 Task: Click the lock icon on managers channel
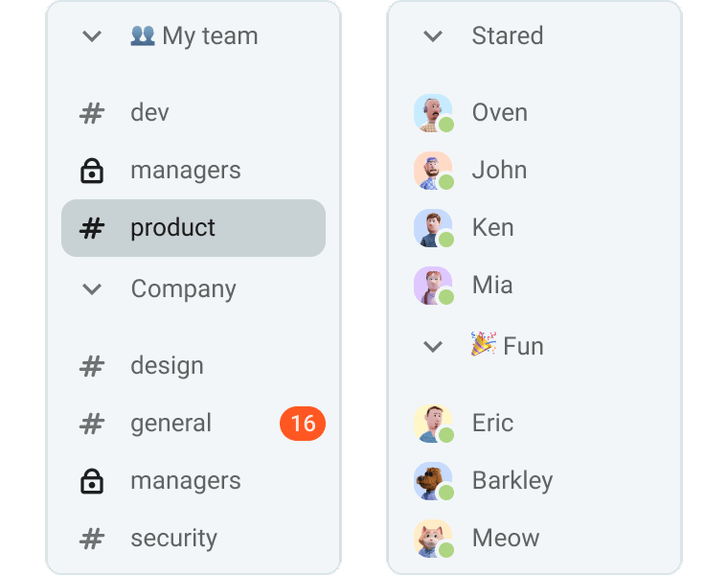click(92, 171)
